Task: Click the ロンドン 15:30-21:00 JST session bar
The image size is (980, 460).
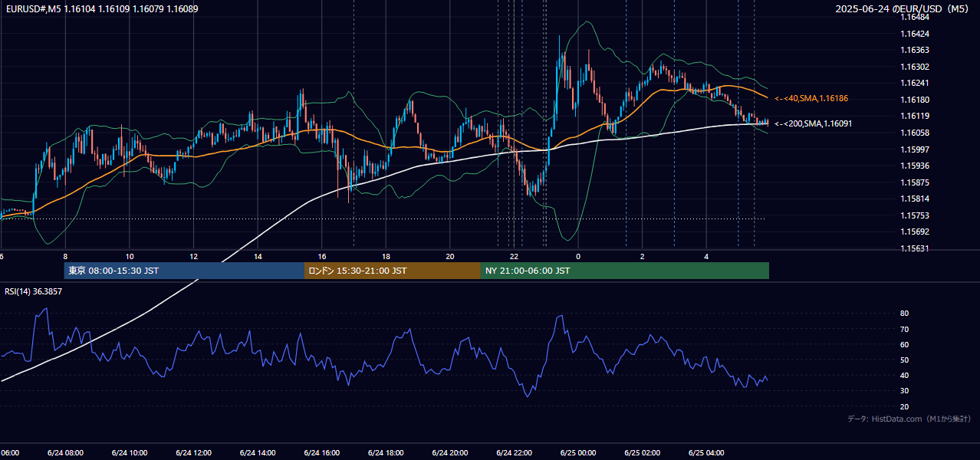Action: coord(393,271)
